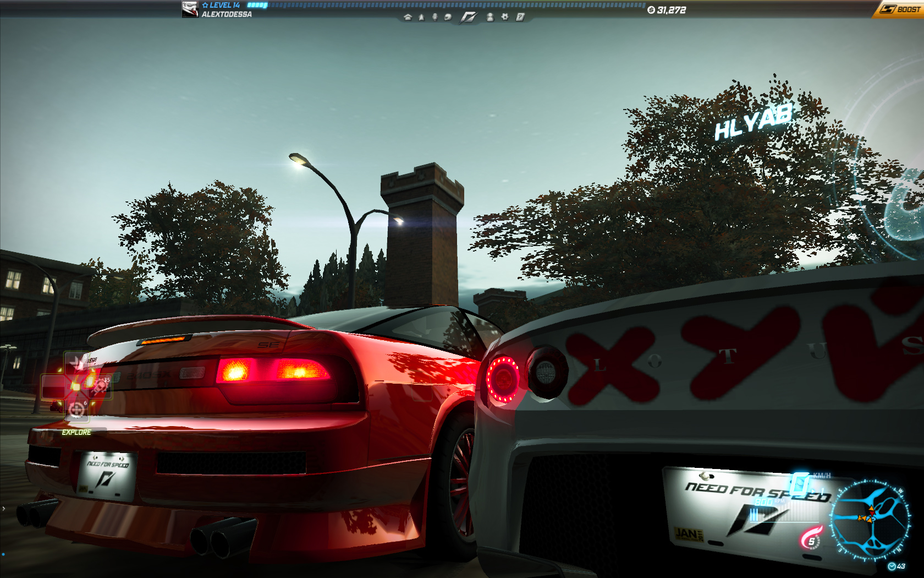This screenshot has width=924, height=578.
Task: Activate the bottom power-up slot with 6
Action: (76, 410)
